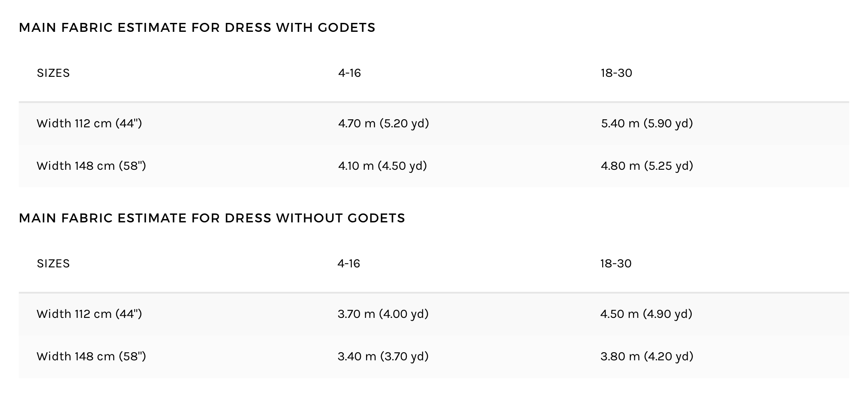Click 18-30 column header in without-godets table
The width and height of the screenshot is (868, 393).
click(616, 264)
